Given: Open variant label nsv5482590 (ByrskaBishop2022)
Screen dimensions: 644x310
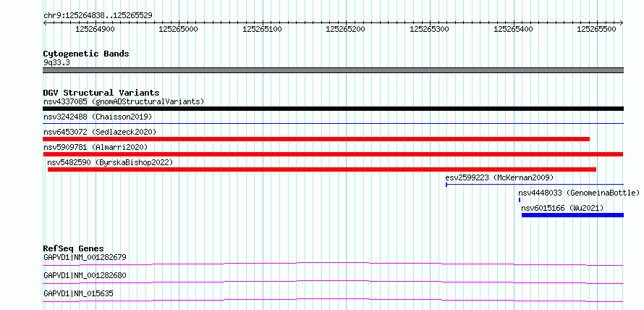Looking at the screenshot, I should coord(110,162).
